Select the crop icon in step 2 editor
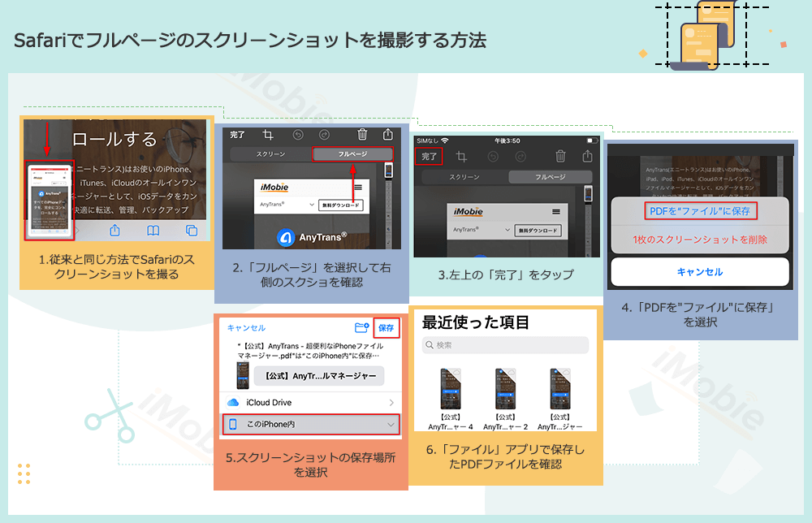This screenshot has height=523, width=812. [268, 135]
